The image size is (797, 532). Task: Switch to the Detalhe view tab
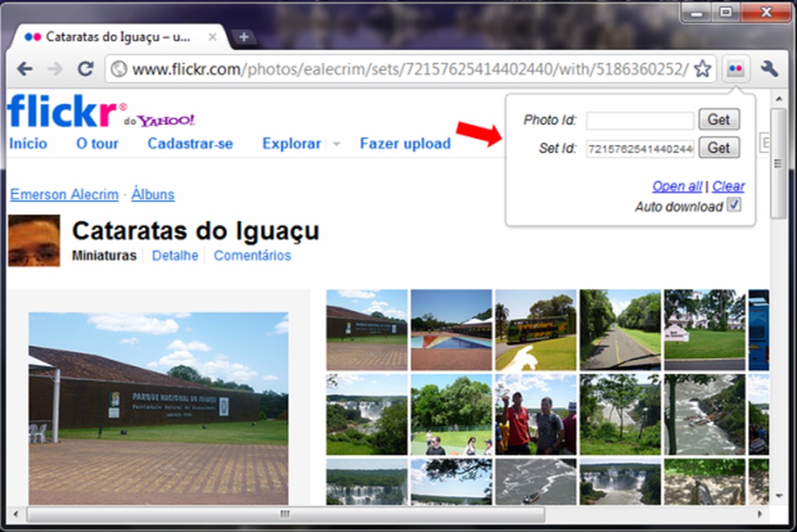(175, 255)
